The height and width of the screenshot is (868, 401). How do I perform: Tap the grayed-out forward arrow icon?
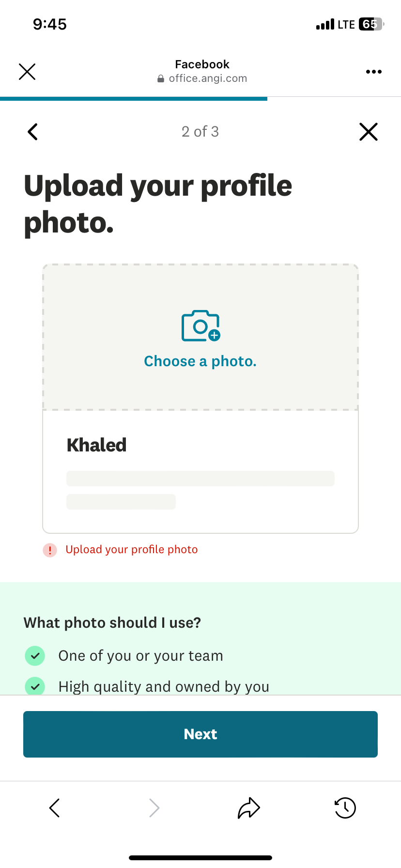pos(154,807)
